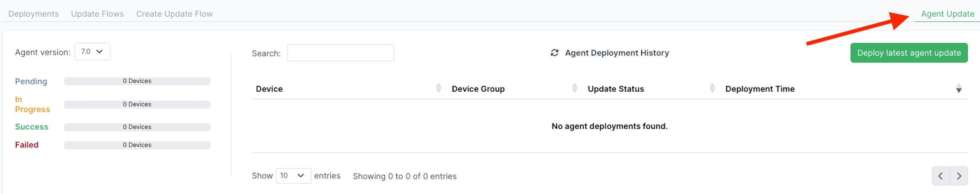Go to previous page arrow
The height and width of the screenshot is (194, 980).
940,176
